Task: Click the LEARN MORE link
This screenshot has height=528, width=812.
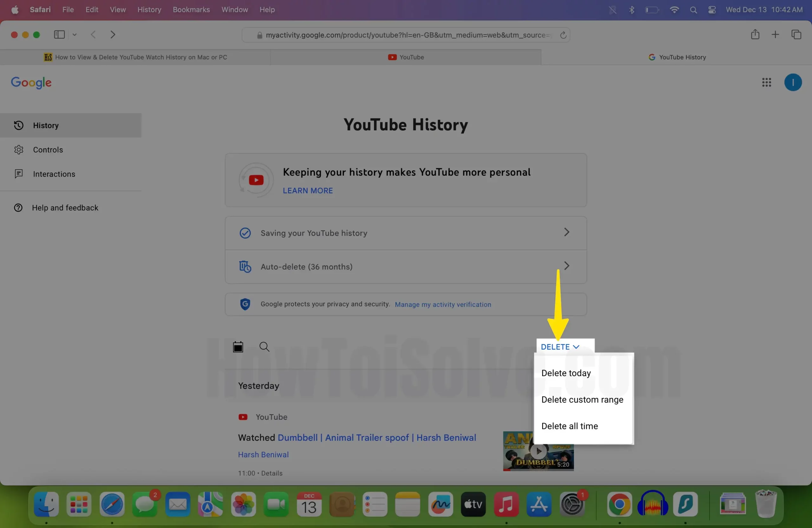Action: coord(307,191)
